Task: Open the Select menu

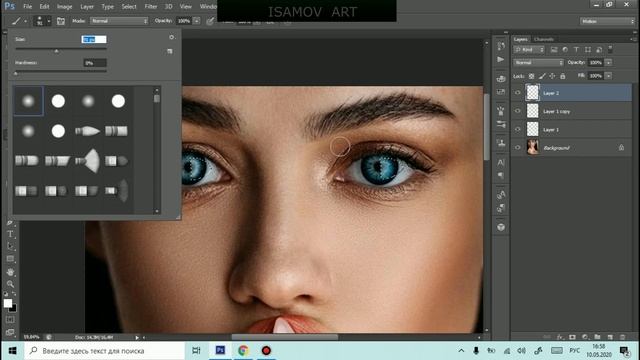Action: (129, 7)
